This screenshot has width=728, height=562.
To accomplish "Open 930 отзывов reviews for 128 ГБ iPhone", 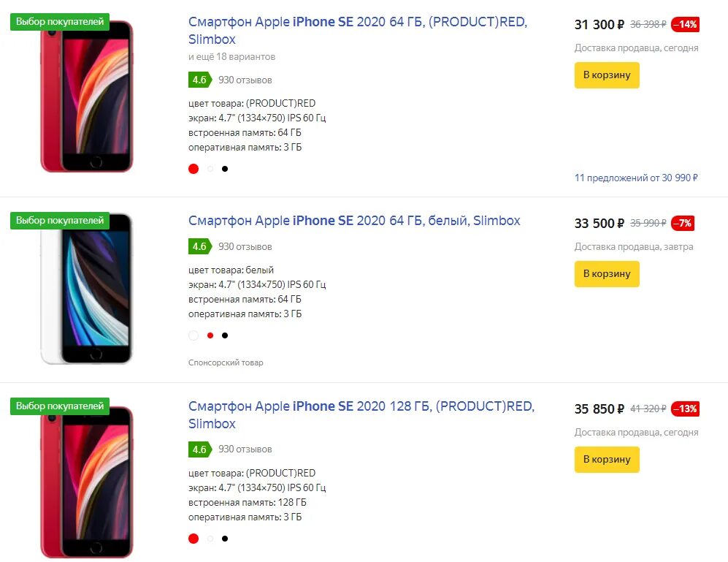I will point(245,449).
